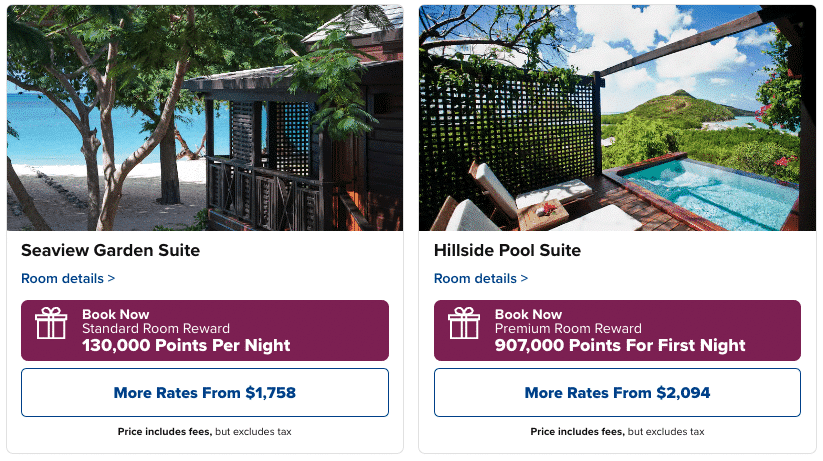
Task: View More Rates From $1,758
Action: 205,393
